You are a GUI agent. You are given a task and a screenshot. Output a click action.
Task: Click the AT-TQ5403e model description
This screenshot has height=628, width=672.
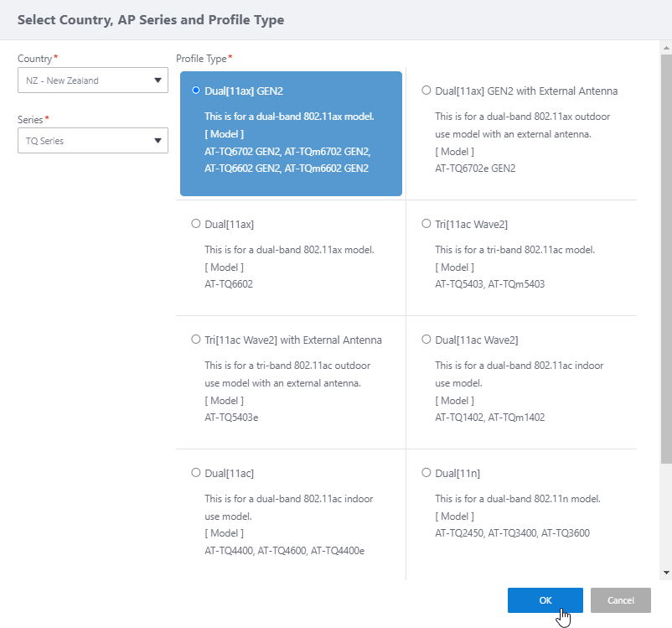click(x=231, y=418)
